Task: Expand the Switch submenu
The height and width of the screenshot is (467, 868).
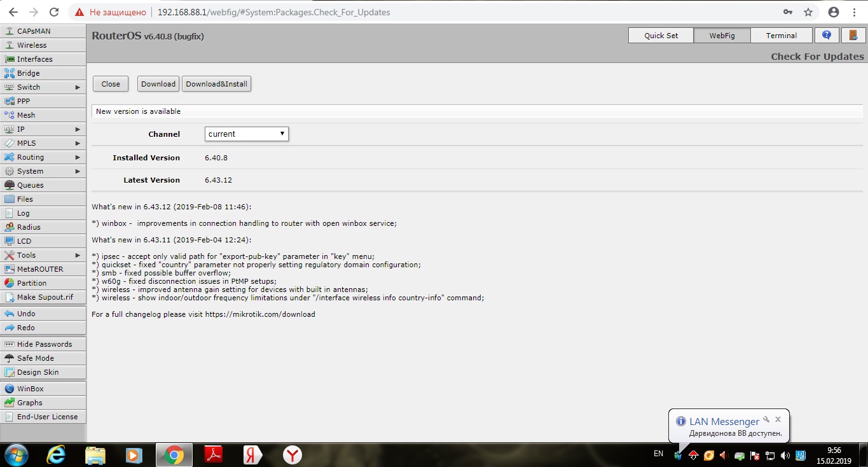Action: pyautogui.click(x=43, y=87)
